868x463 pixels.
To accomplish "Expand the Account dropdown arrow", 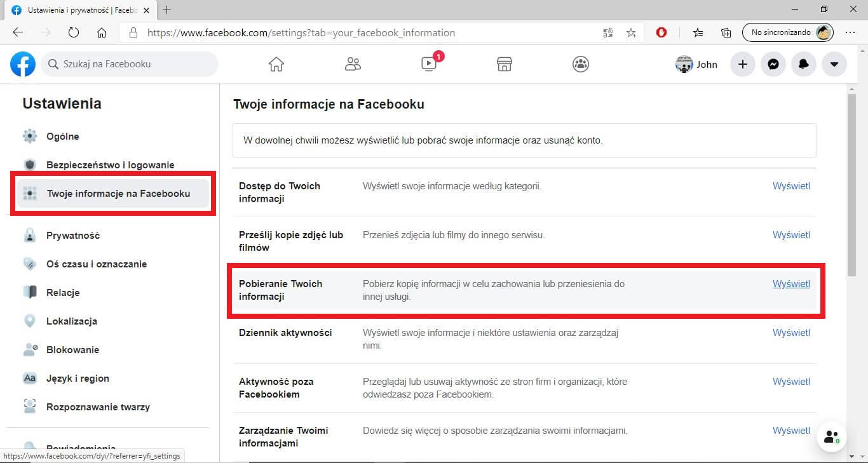I will point(834,64).
